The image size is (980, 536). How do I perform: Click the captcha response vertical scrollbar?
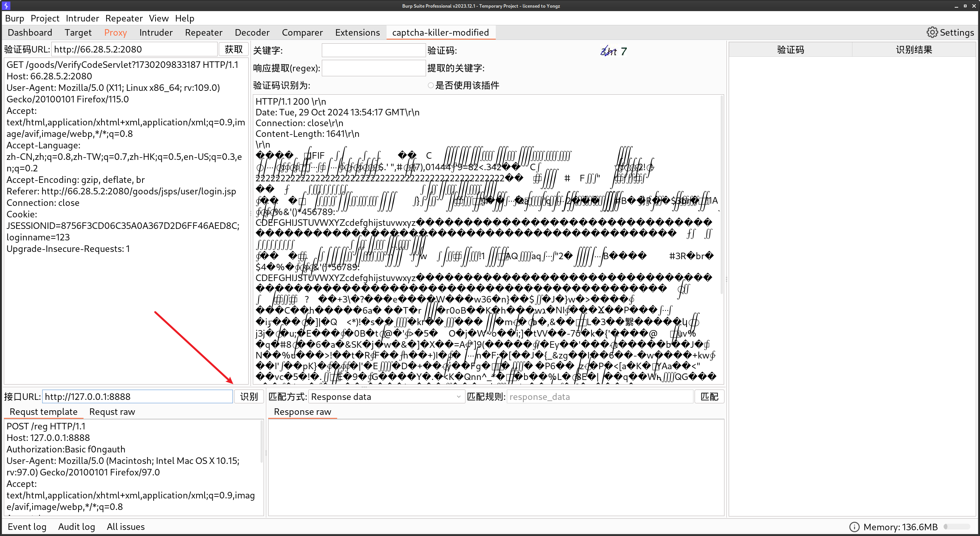(722, 196)
